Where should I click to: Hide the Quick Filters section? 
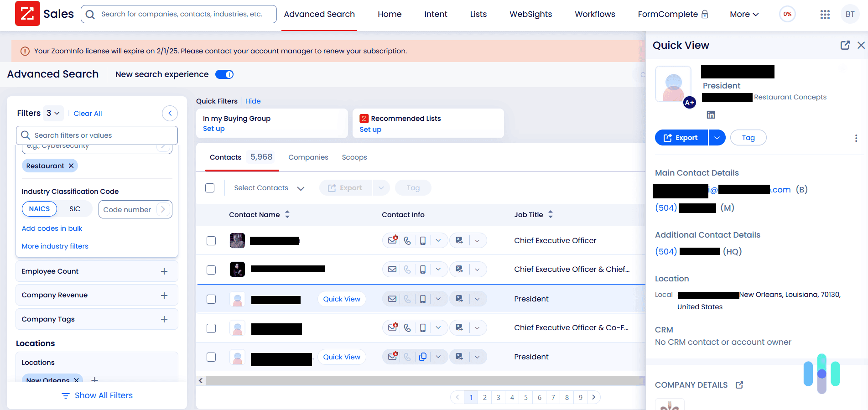(x=253, y=101)
